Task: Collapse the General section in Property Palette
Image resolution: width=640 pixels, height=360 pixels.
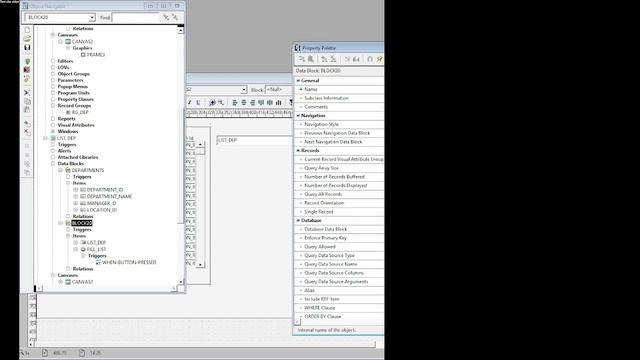Action: point(298,81)
